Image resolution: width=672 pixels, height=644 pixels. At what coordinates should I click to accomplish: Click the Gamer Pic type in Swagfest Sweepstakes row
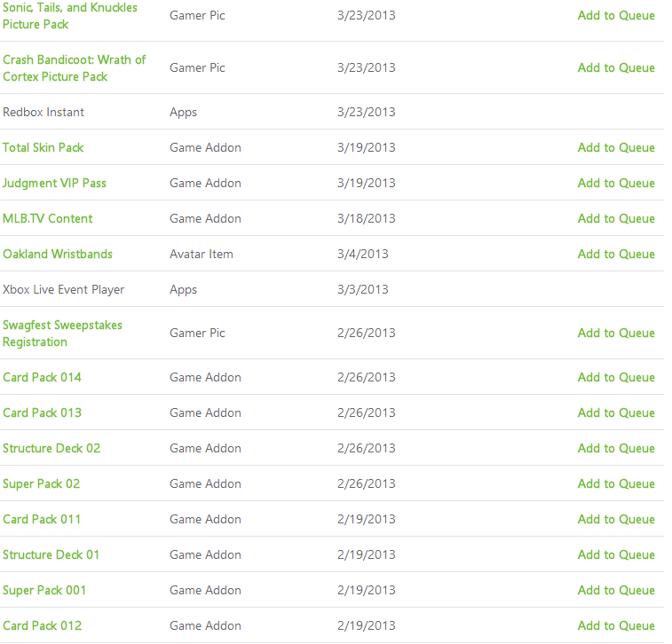click(197, 334)
